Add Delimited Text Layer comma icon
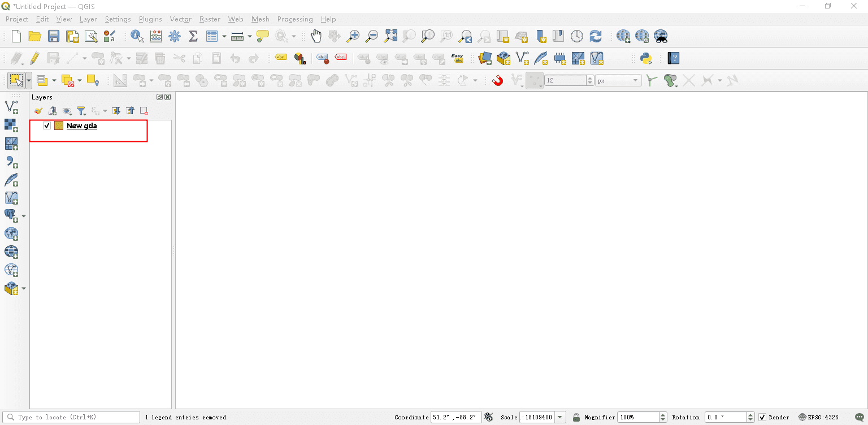The image size is (868, 425). (x=11, y=162)
